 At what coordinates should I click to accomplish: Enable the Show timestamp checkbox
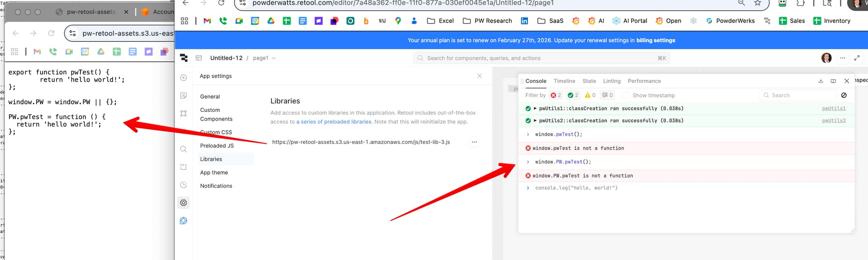tap(626, 95)
